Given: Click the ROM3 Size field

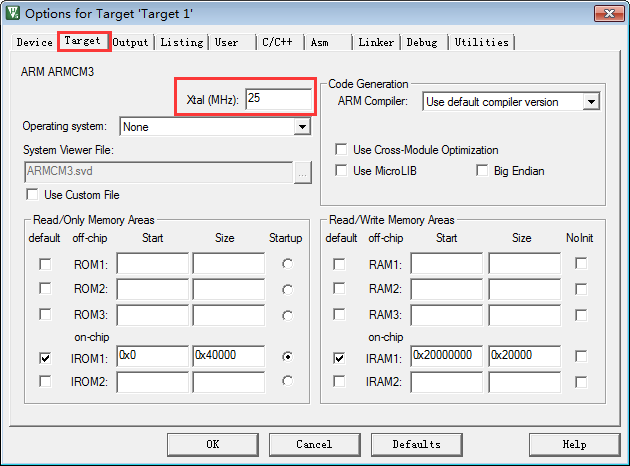Looking at the screenshot, I should point(229,315).
